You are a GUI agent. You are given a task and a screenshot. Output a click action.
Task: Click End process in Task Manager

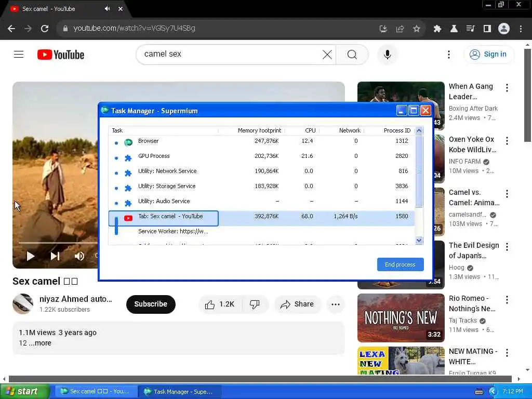(401, 264)
